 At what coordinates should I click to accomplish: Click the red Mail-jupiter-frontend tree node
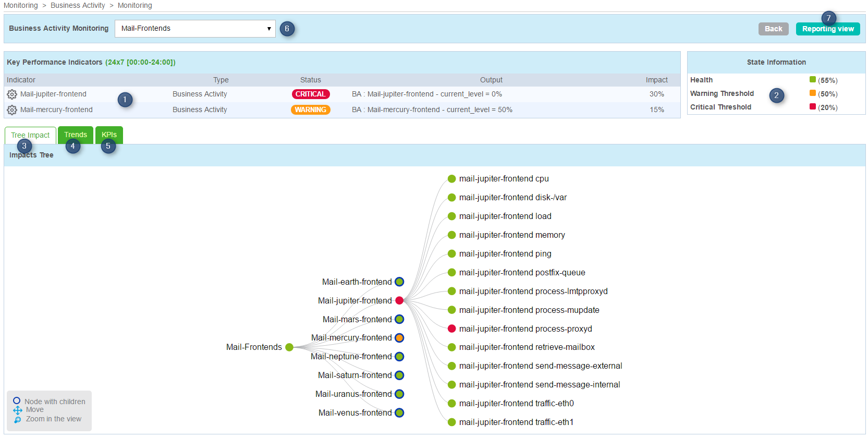tap(399, 300)
